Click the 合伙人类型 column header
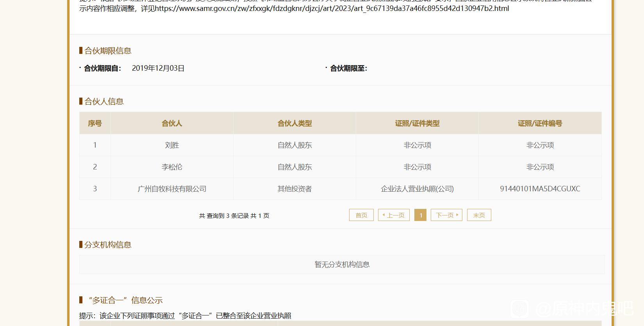The width and height of the screenshot is (644, 326). tap(294, 123)
